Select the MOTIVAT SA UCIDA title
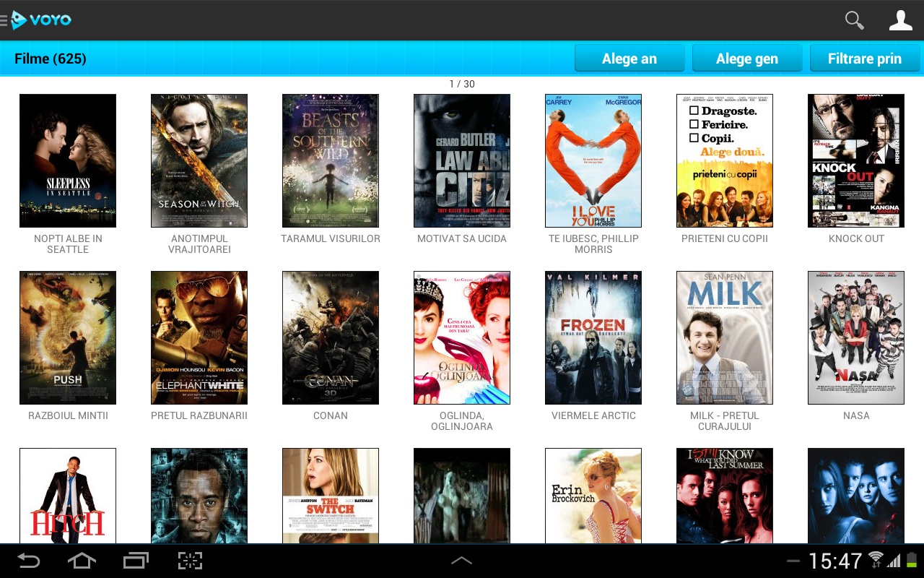The image size is (924, 578). coord(462,238)
